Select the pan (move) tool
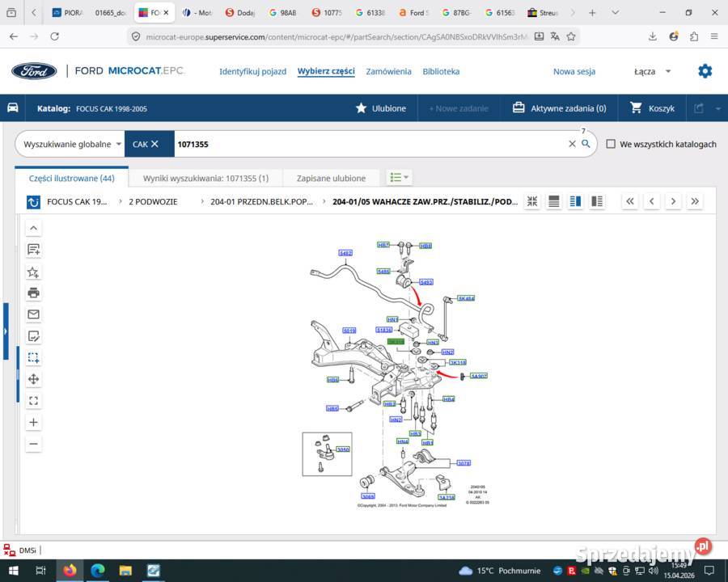 click(x=33, y=379)
